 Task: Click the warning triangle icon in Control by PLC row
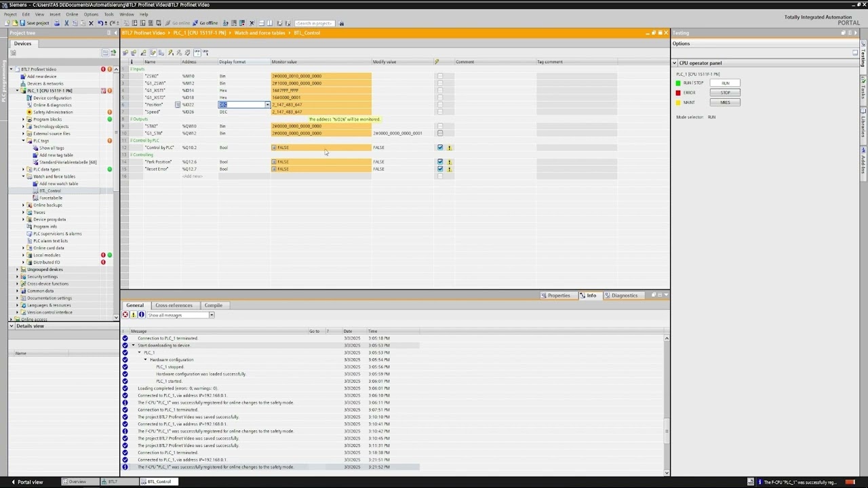(x=449, y=148)
